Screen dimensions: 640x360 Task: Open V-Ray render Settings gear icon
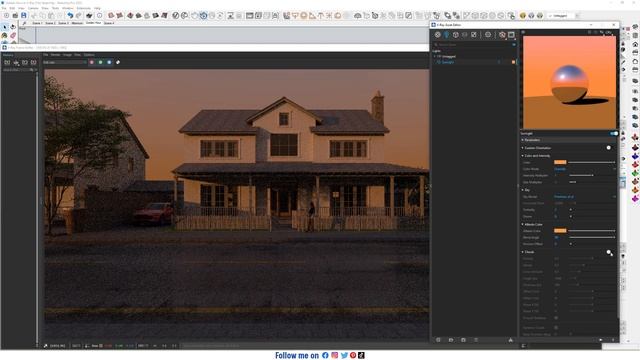pos(488,35)
